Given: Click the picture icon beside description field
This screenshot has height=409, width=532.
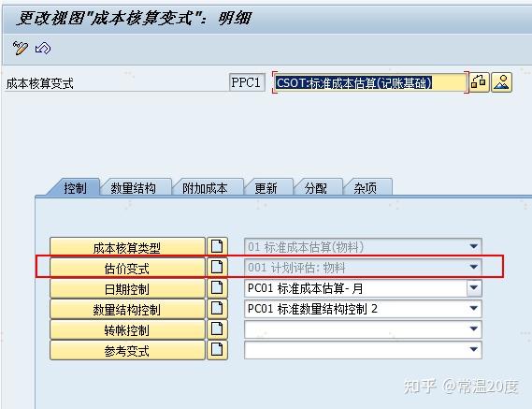Looking at the screenshot, I should click(x=501, y=82).
